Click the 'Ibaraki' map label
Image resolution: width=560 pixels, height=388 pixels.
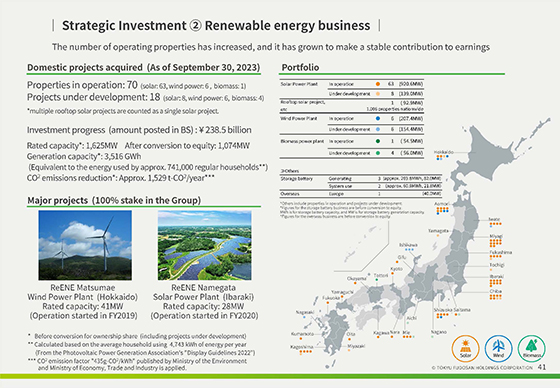click(496, 277)
